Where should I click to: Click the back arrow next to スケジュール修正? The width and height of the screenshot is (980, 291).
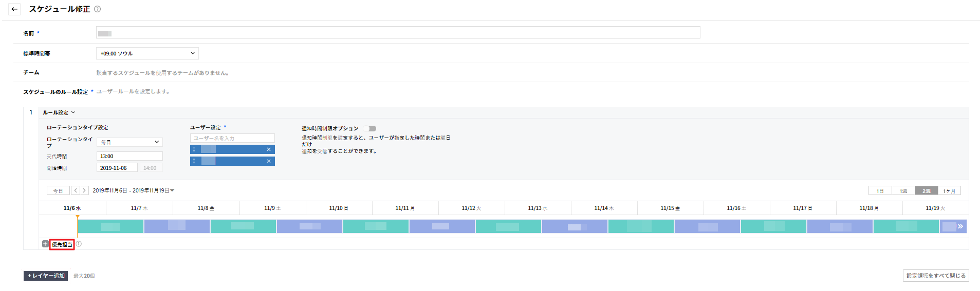14,9
